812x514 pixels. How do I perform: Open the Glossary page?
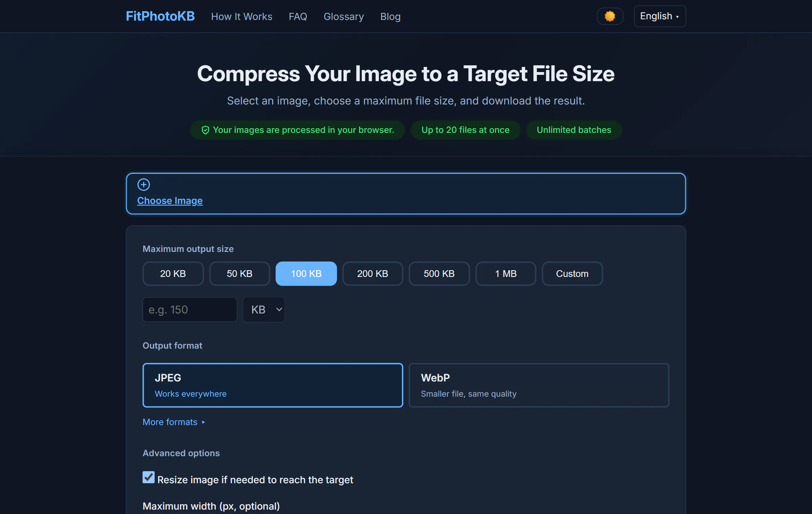[x=344, y=17]
